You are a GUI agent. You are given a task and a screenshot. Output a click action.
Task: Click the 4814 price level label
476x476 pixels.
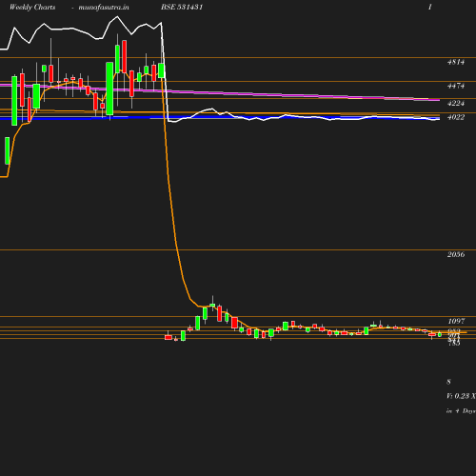[456, 62]
